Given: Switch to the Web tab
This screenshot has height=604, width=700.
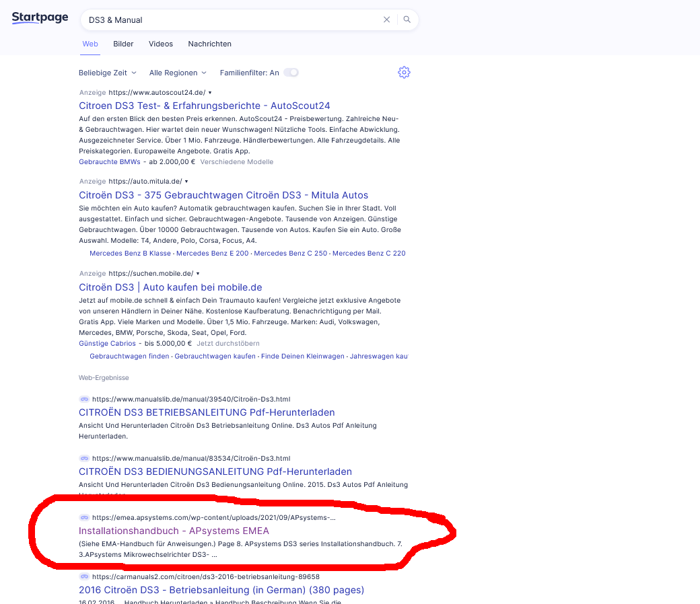Looking at the screenshot, I should pyautogui.click(x=90, y=44).
